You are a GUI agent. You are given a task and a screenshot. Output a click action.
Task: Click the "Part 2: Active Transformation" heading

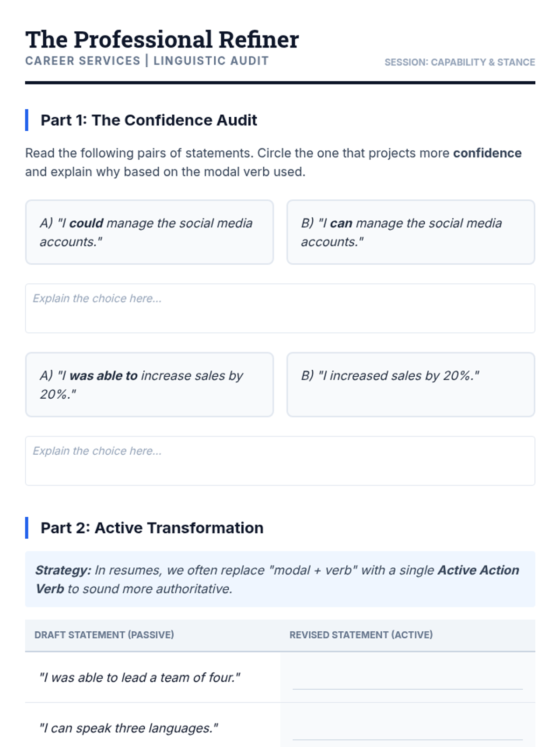point(152,528)
